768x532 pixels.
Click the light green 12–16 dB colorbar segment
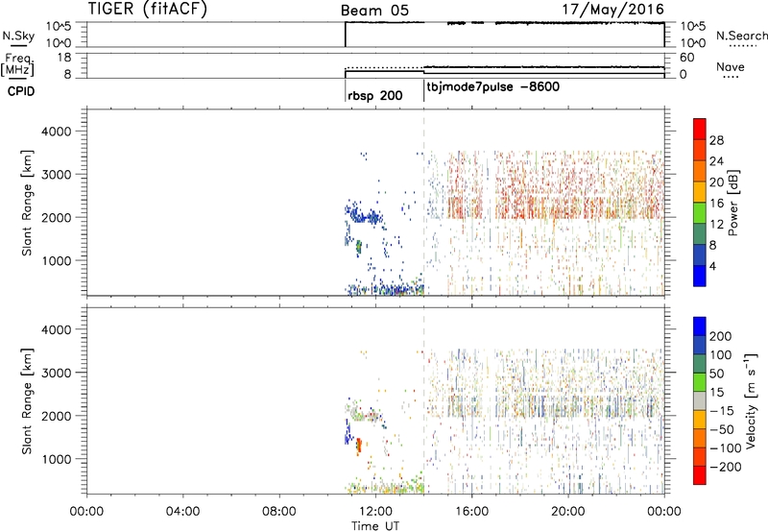tap(700, 212)
